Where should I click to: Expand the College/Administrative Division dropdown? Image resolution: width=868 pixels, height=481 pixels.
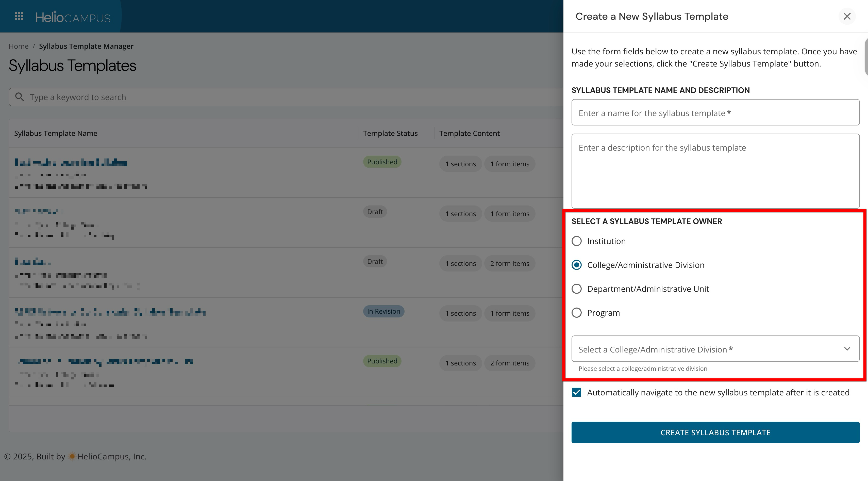(708, 349)
